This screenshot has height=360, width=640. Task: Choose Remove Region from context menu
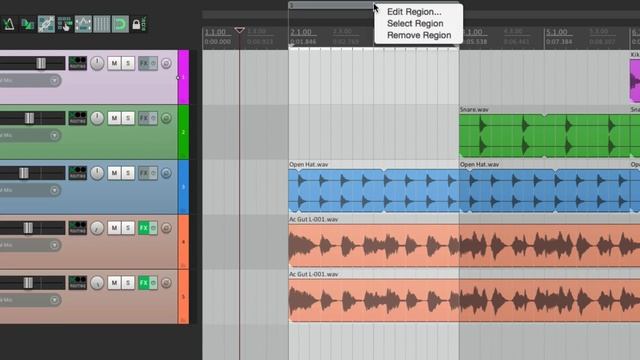(419, 36)
